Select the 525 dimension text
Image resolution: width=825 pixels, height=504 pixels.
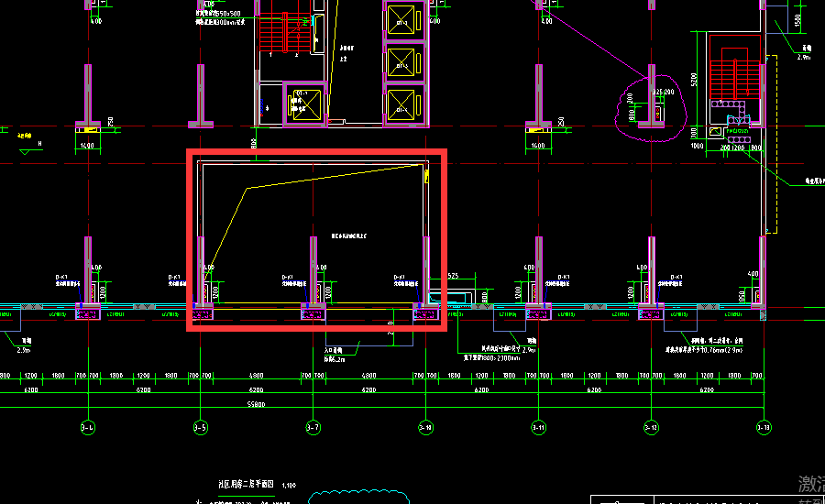(x=453, y=276)
